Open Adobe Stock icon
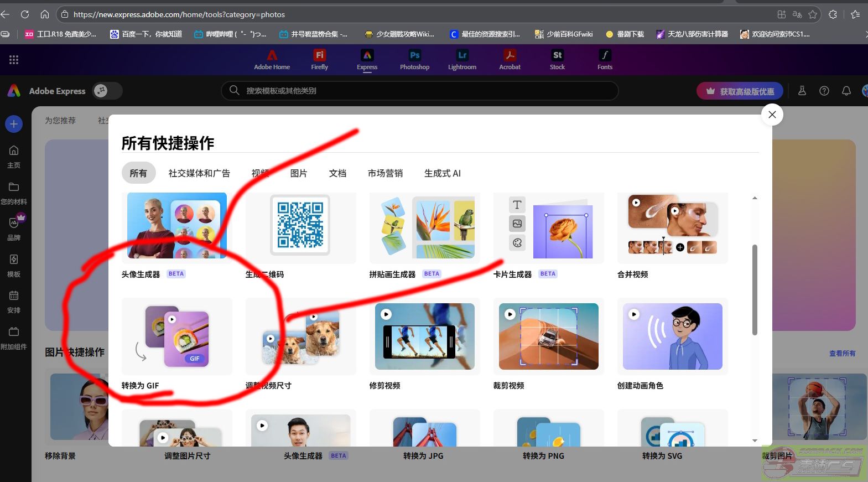Image resolution: width=868 pixels, height=482 pixels. click(557, 60)
